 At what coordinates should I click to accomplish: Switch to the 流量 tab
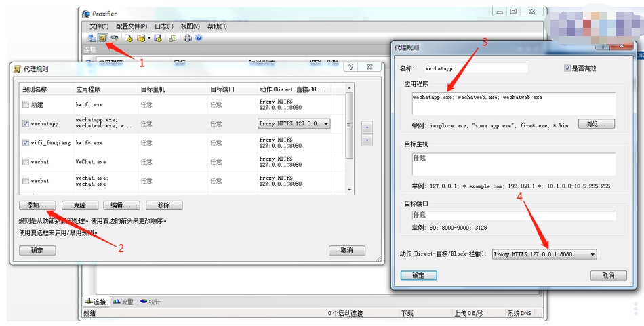(123, 302)
